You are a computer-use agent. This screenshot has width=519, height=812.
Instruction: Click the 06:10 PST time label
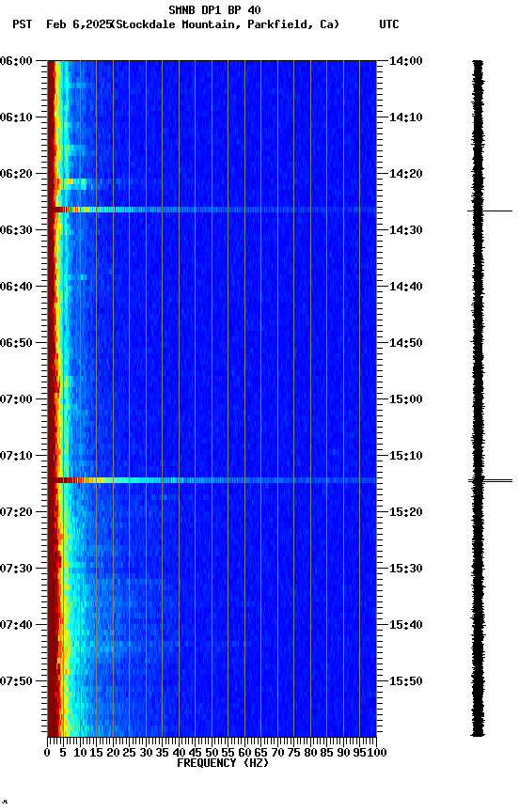click(17, 117)
